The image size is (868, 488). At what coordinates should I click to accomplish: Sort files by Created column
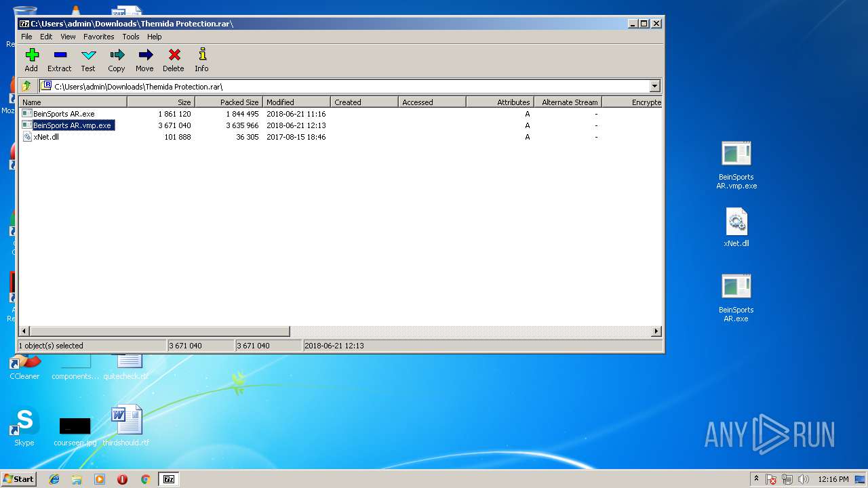tap(365, 102)
